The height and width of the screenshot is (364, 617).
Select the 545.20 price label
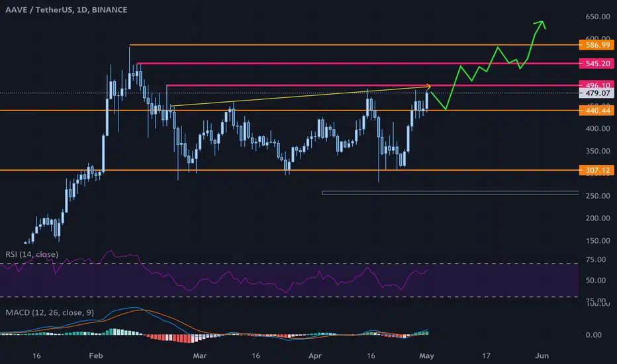coord(596,64)
